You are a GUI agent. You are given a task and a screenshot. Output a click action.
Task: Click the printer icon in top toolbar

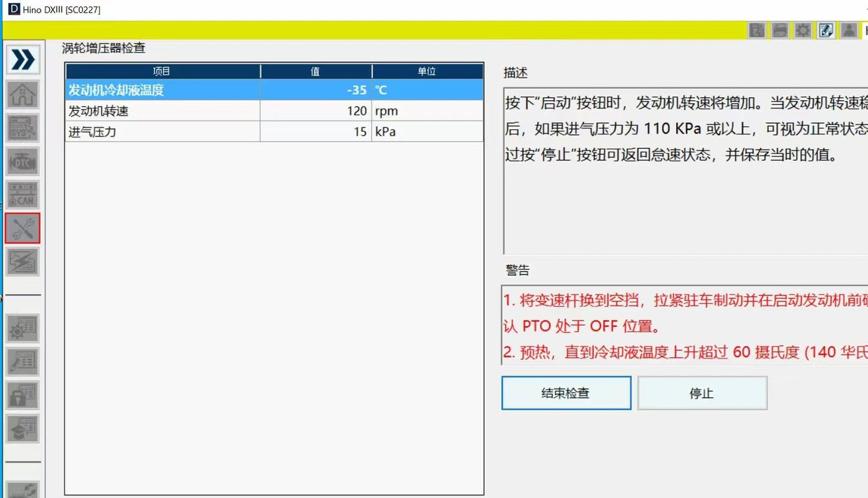(780, 30)
